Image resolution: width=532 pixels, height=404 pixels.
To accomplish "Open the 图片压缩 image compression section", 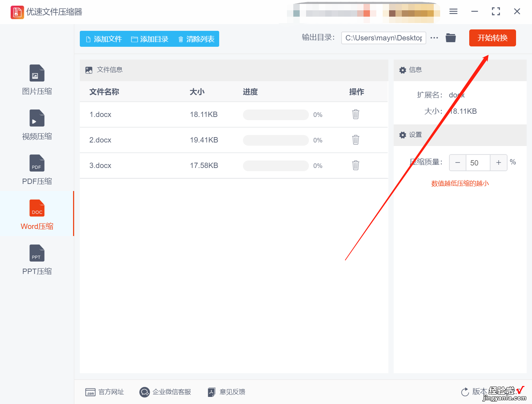I will pos(37,80).
